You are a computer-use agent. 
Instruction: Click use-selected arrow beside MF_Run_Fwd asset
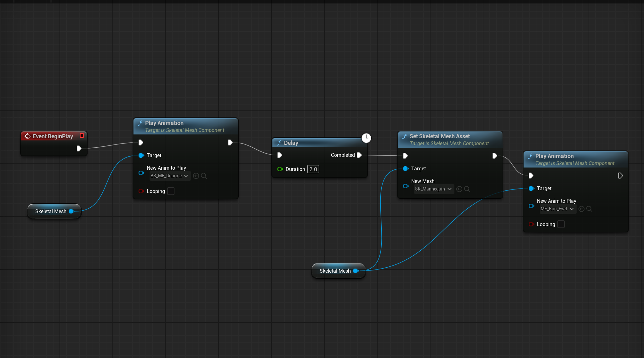click(x=581, y=209)
